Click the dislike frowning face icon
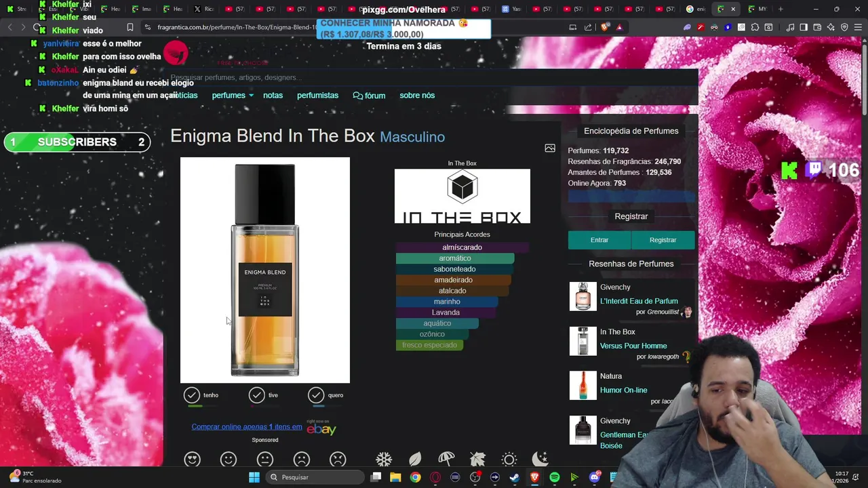Viewport: 868px width, 488px height. pos(302,459)
